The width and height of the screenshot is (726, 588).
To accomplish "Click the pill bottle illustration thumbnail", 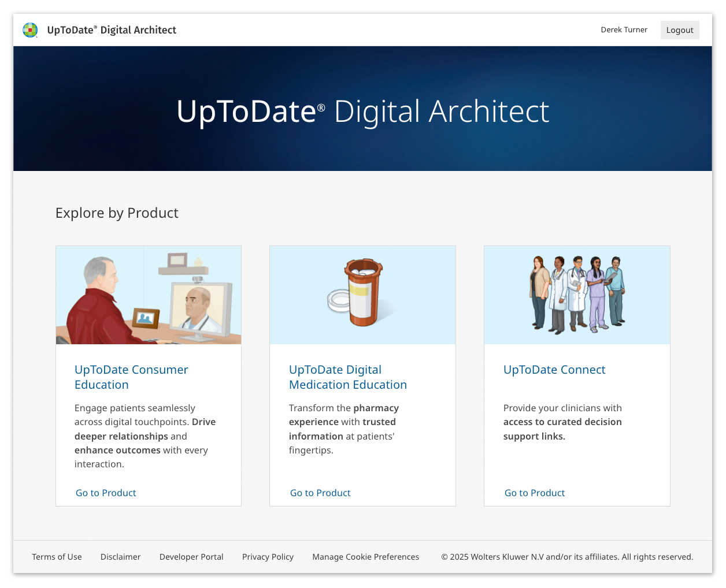I will (x=362, y=295).
